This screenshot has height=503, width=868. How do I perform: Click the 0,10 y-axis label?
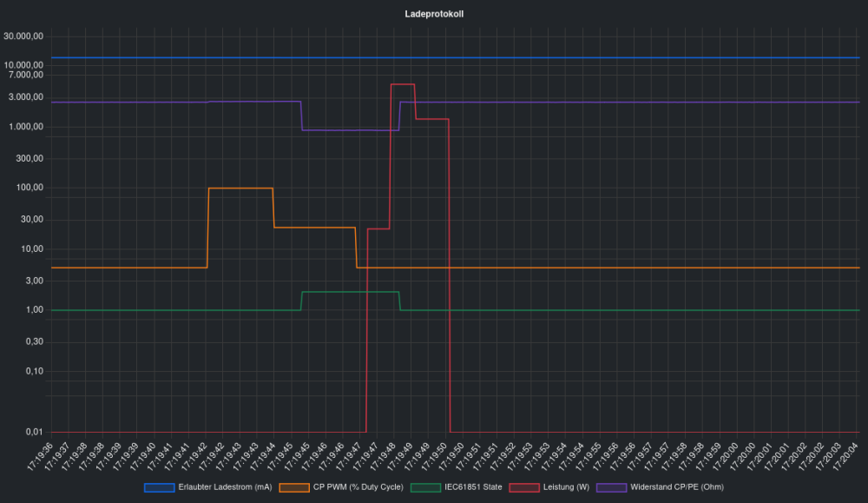pyautogui.click(x=35, y=371)
